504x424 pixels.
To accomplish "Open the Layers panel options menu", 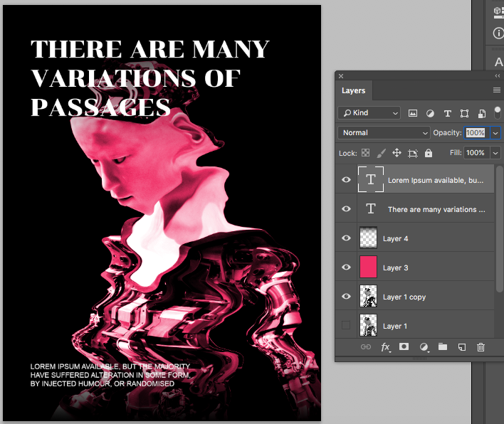I will tap(496, 90).
